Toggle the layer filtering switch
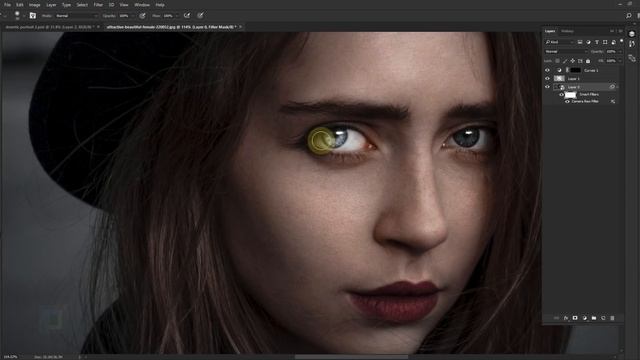Screen dimensions: 640x360 point(622,41)
